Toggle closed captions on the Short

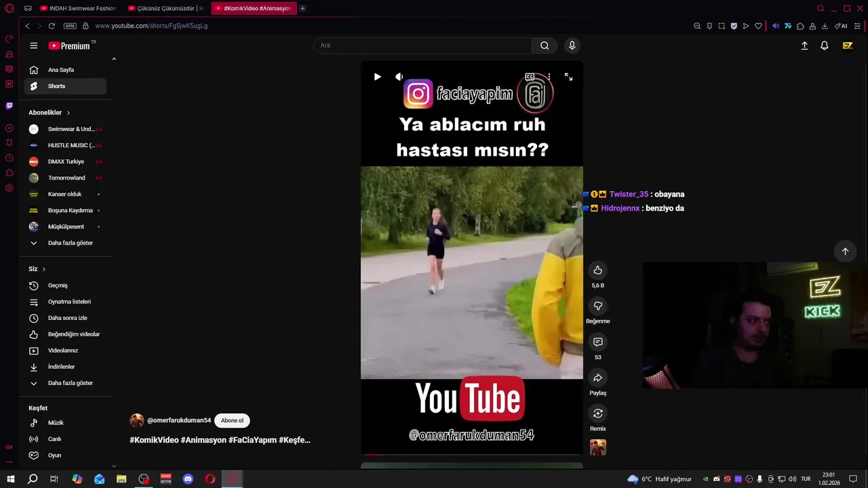click(x=530, y=77)
